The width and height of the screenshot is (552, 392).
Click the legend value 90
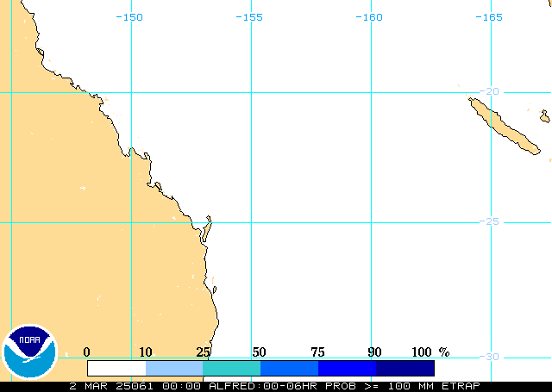pos(374,352)
